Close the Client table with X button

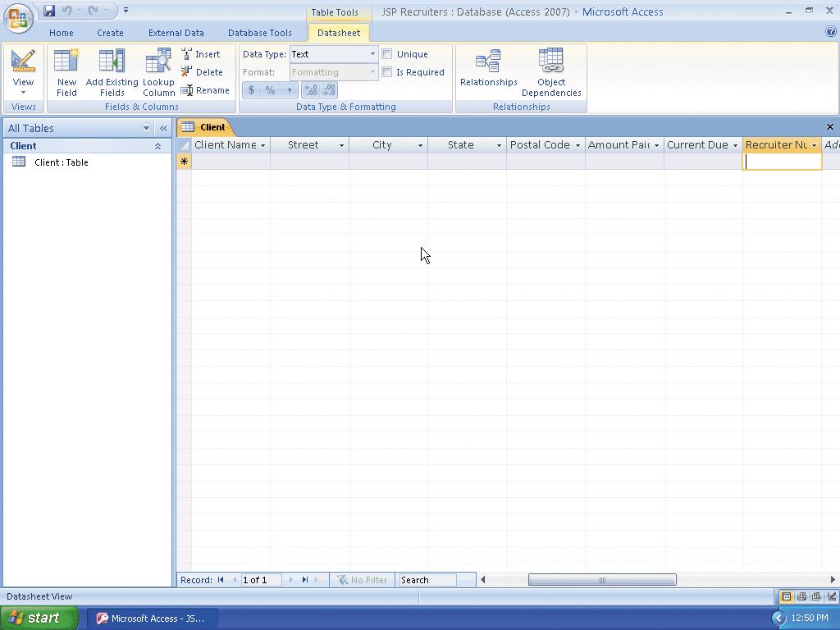(x=830, y=127)
